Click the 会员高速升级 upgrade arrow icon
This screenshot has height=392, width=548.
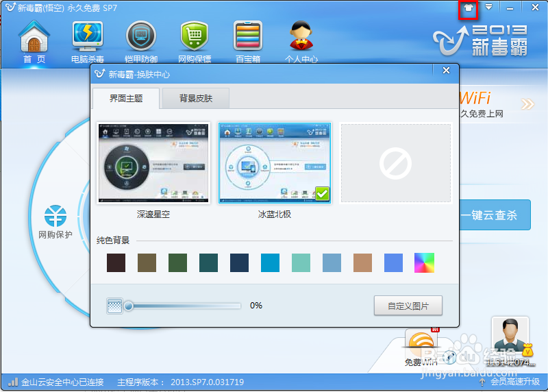pyautogui.click(x=482, y=382)
